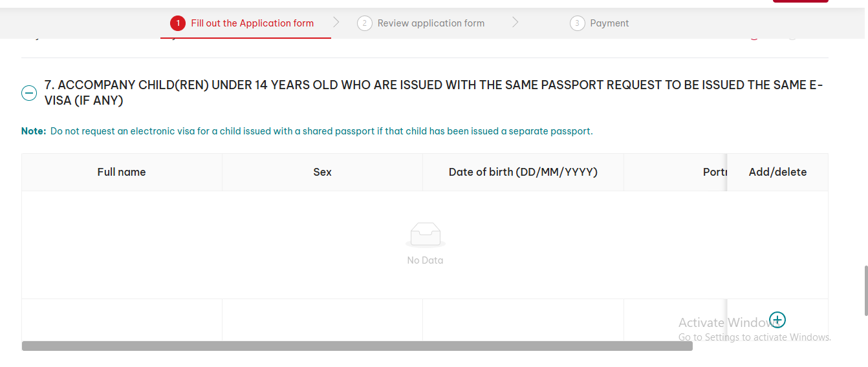Screen dimensions: 868x367
Task: Click the Add/delete column header
Action: (777, 172)
